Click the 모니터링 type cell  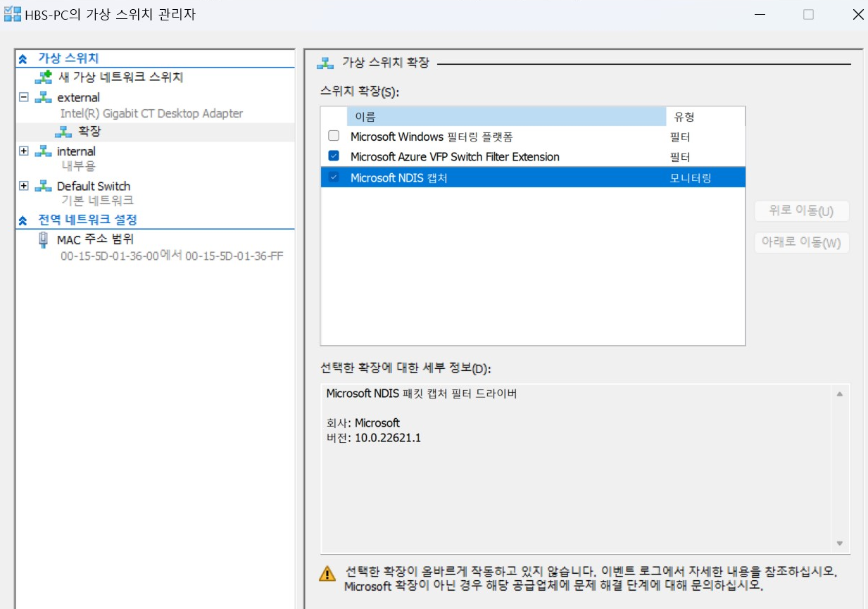click(691, 178)
